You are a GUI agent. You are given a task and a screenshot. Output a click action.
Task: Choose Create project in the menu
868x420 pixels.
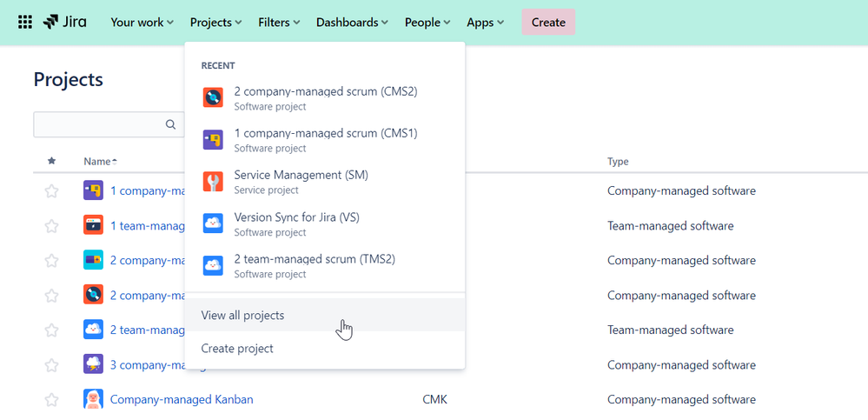[x=325, y=349]
